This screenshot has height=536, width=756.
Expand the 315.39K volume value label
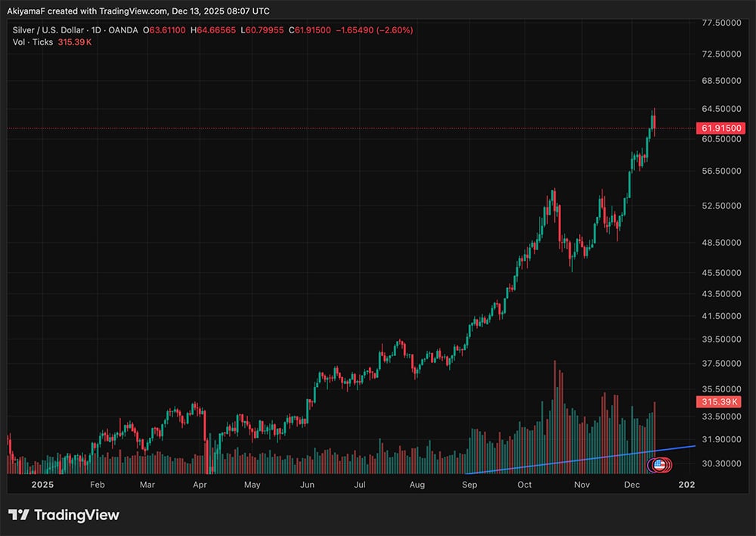[720, 401]
